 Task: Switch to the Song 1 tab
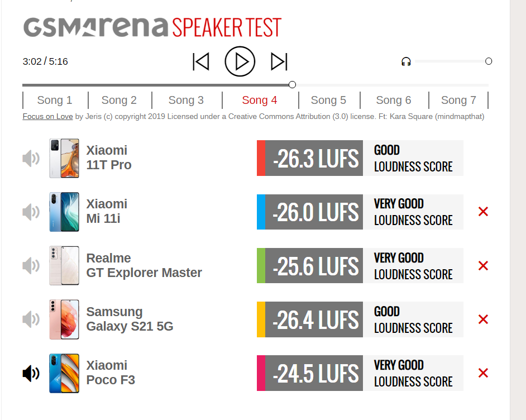click(55, 100)
